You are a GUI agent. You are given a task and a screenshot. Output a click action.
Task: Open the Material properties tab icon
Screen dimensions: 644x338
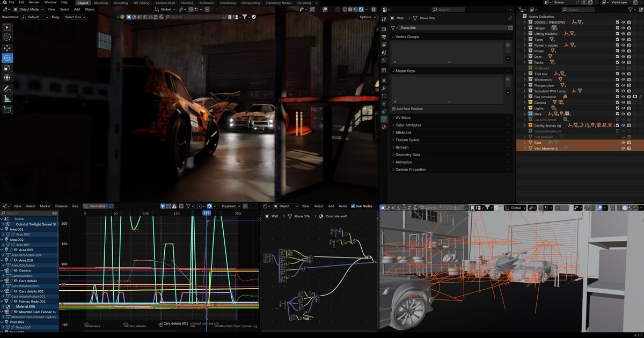click(384, 127)
